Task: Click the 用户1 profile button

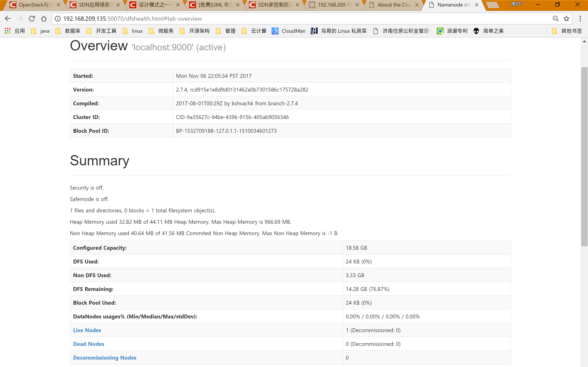Action: pyautogui.click(x=517, y=4)
